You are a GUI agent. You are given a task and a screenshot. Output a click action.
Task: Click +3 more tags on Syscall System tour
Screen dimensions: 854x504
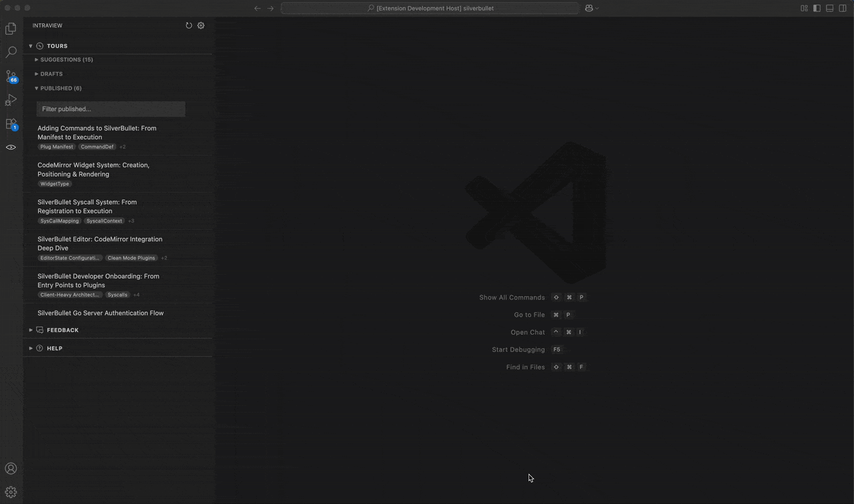(x=131, y=221)
